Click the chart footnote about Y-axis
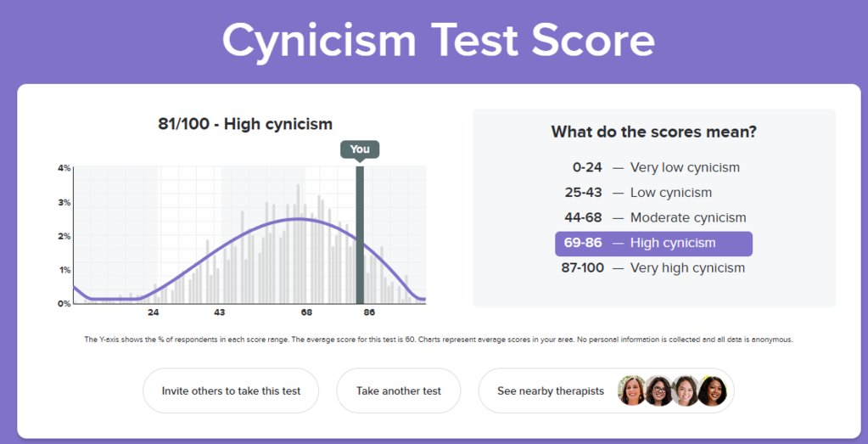 tap(439, 340)
